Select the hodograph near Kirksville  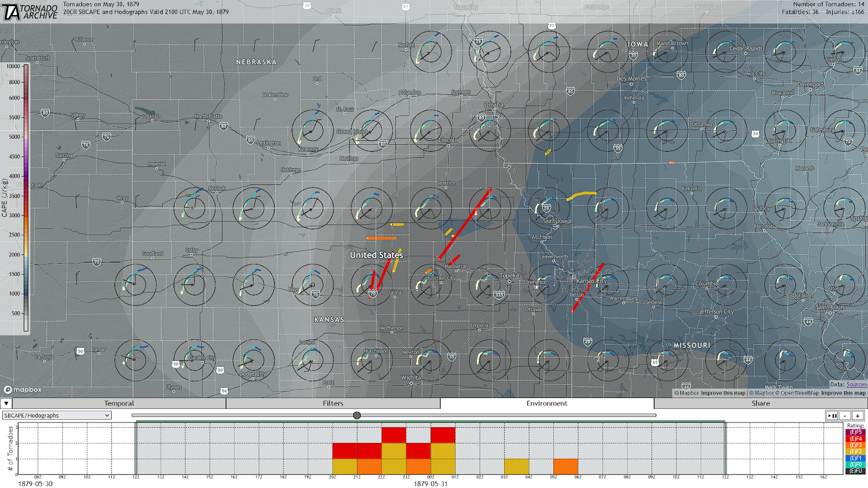pos(667,208)
